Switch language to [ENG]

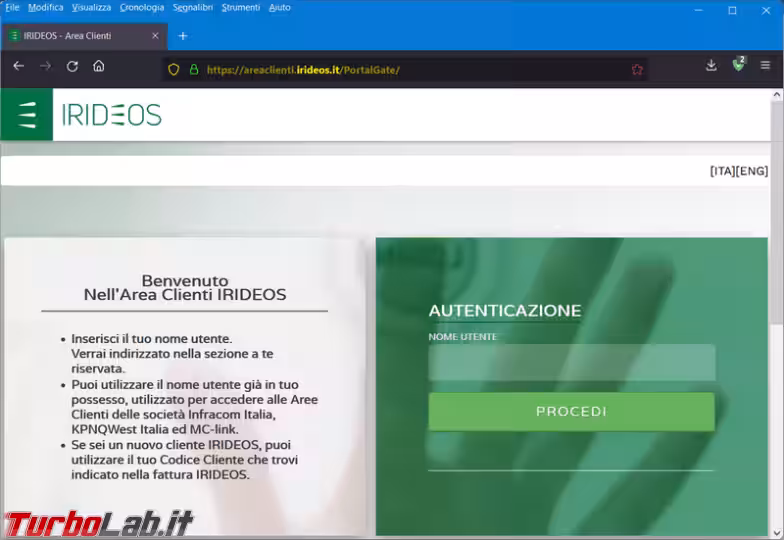point(752,171)
